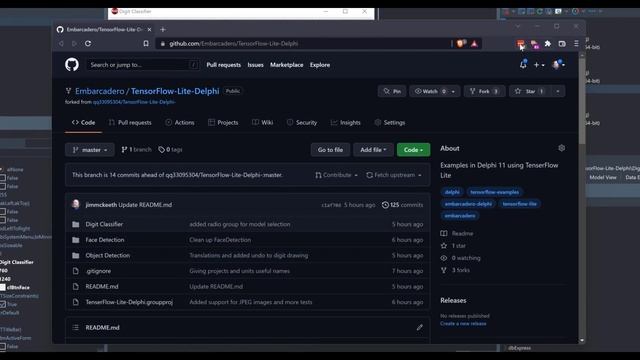Image resolution: width=640 pixels, height=360 pixels.
Task: Open forked-from qq33095304 repository link
Action: 134,102
